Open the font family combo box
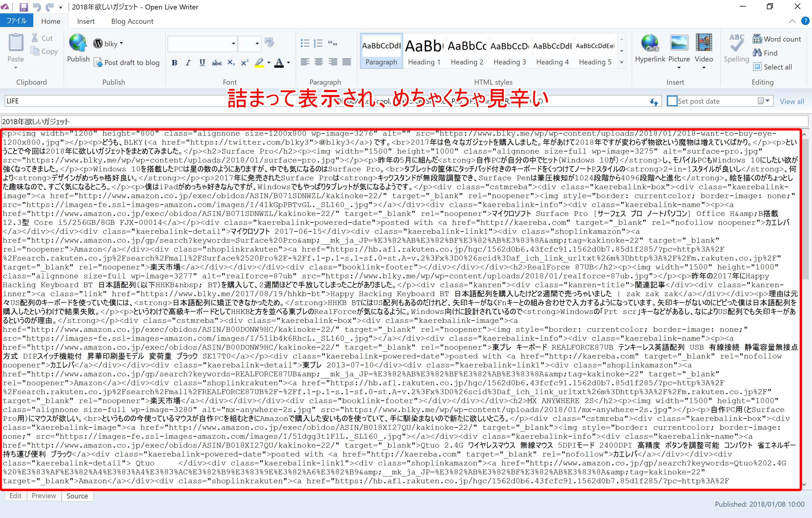This screenshot has width=812, height=518. coord(202,44)
